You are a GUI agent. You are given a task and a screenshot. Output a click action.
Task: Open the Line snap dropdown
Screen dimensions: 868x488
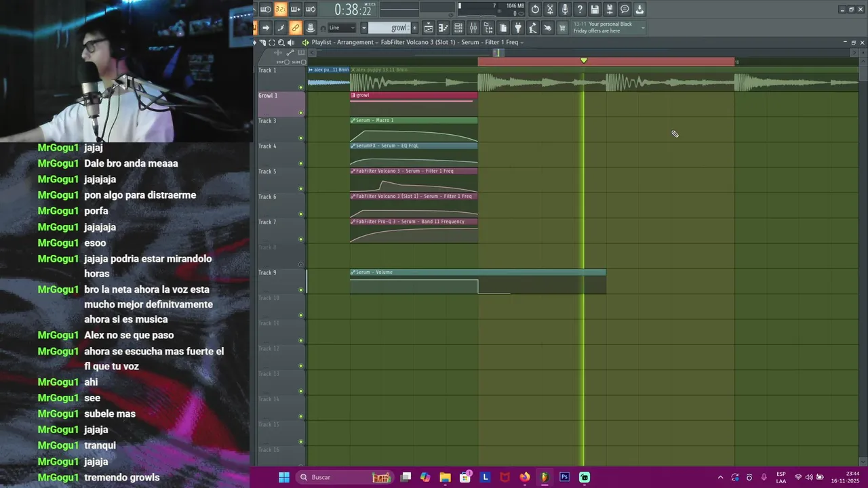(x=342, y=28)
